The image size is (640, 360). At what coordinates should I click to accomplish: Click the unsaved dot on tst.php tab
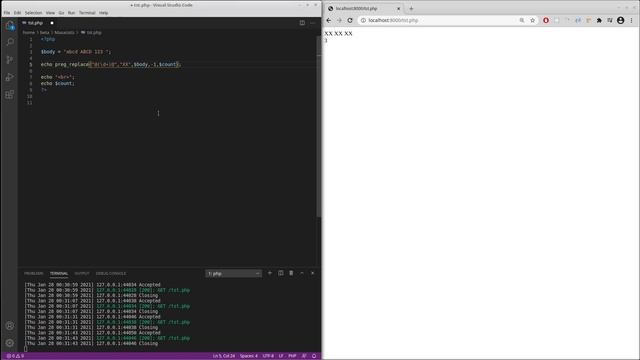(x=52, y=23)
